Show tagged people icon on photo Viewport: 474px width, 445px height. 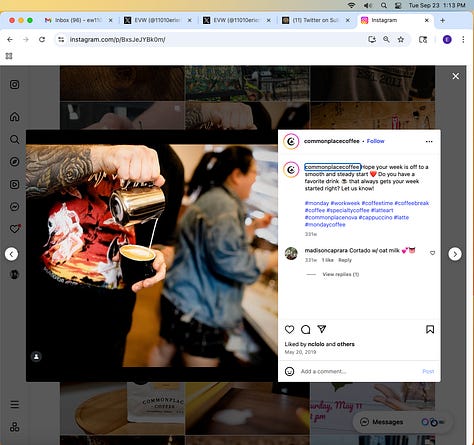coord(36,357)
